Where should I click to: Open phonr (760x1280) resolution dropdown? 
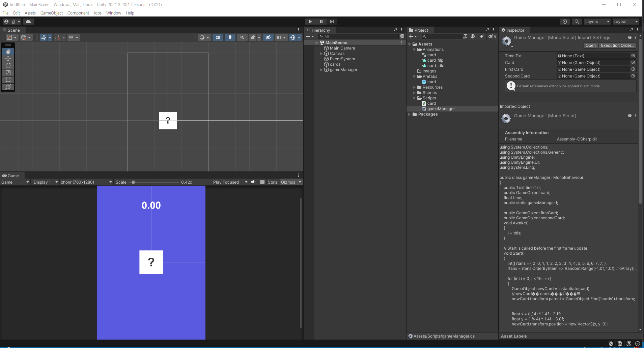point(86,182)
